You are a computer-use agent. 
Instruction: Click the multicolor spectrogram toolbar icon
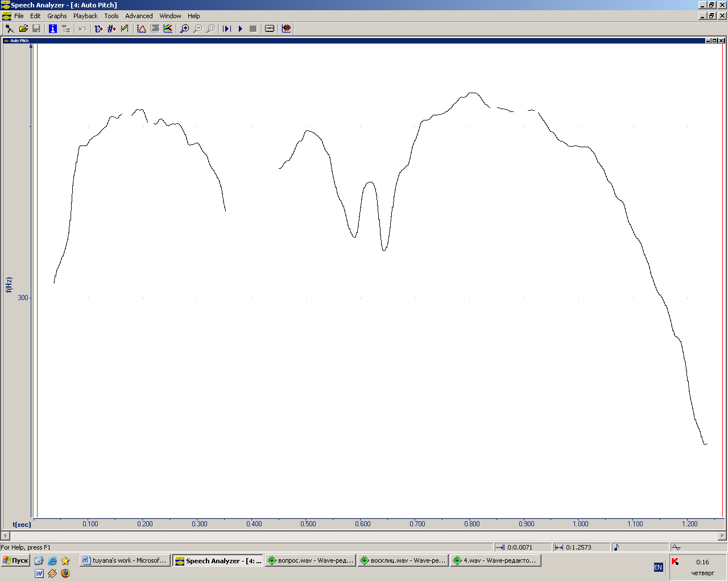click(168, 28)
